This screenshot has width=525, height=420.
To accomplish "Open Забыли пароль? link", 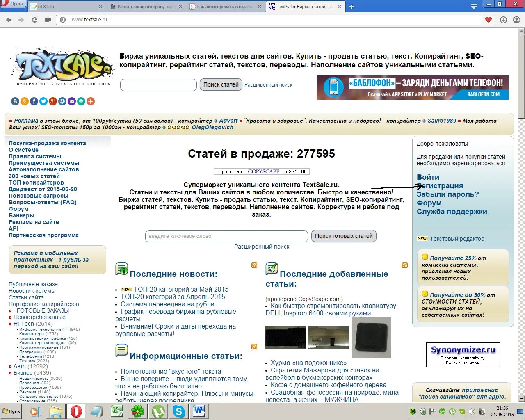I will coord(447,194).
